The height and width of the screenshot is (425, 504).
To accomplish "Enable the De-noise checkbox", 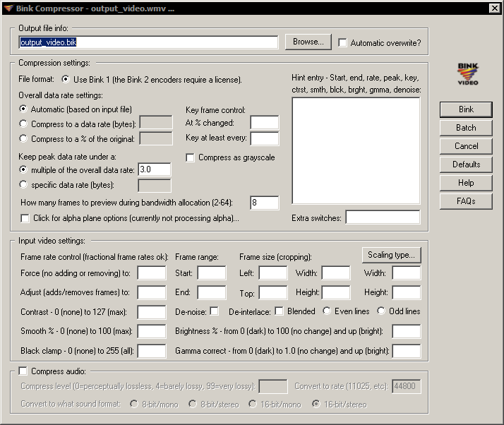I will click(x=215, y=311).
